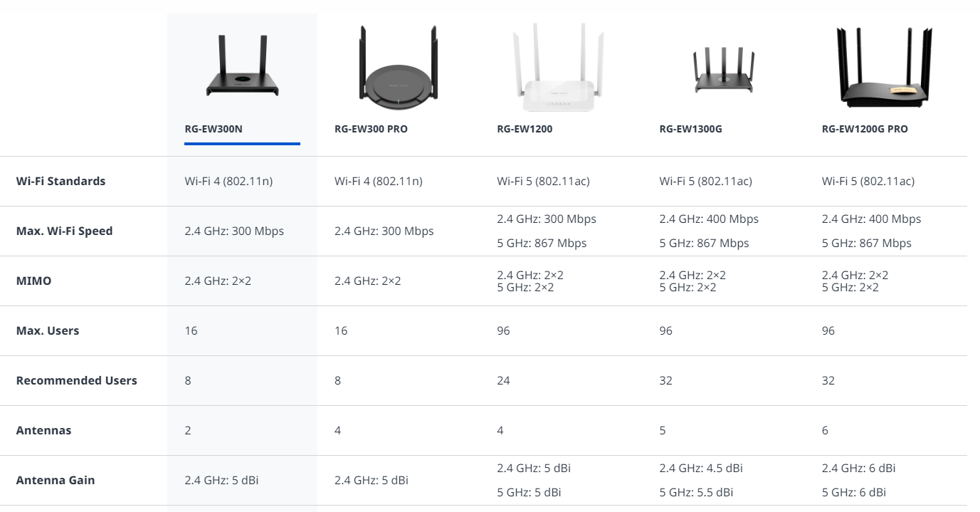980x512 pixels.
Task: Click the RG-EW300 PRO round router image
Action: click(x=398, y=68)
